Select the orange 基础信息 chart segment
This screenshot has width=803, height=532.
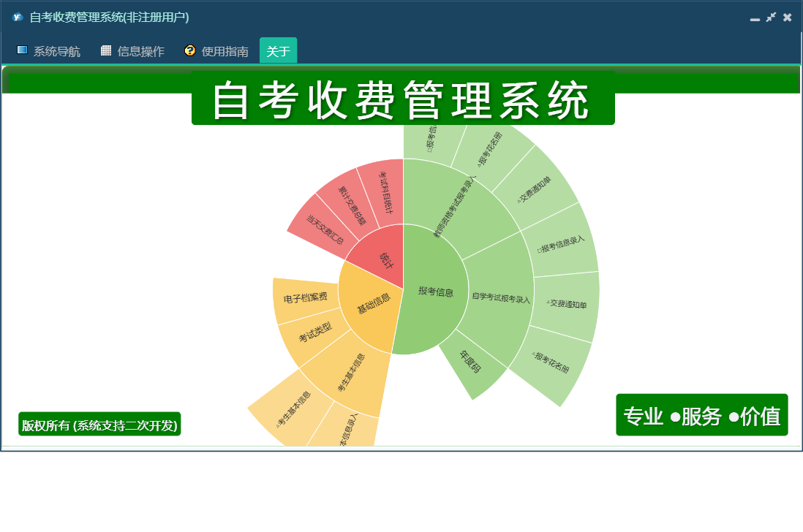click(372, 304)
